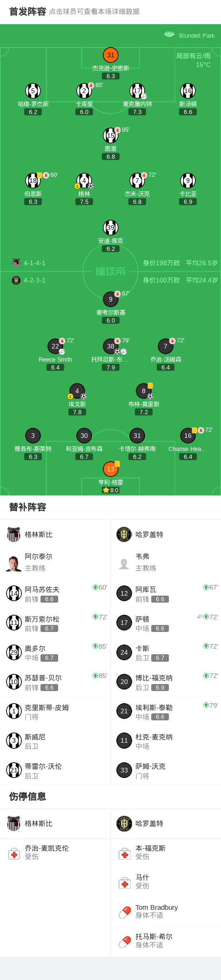View 韦弗 coach placeholder avatar
This screenshot has height=980, width=221.
(124, 564)
